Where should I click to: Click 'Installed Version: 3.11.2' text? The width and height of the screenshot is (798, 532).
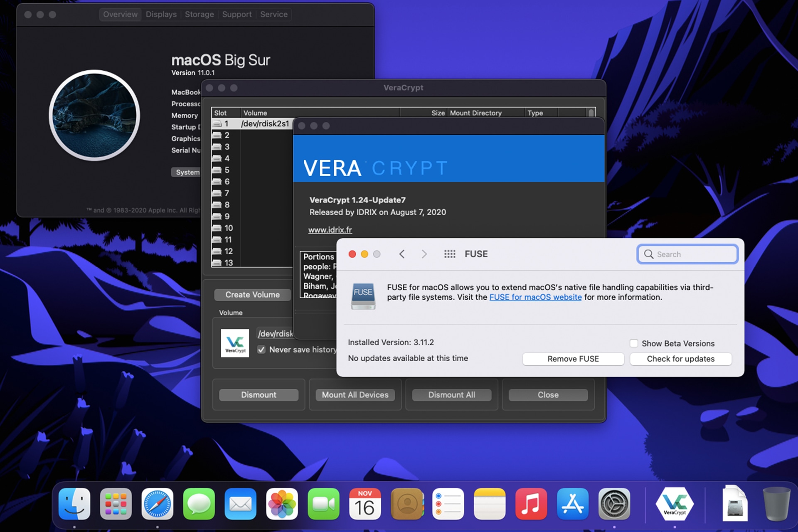point(391,342)
